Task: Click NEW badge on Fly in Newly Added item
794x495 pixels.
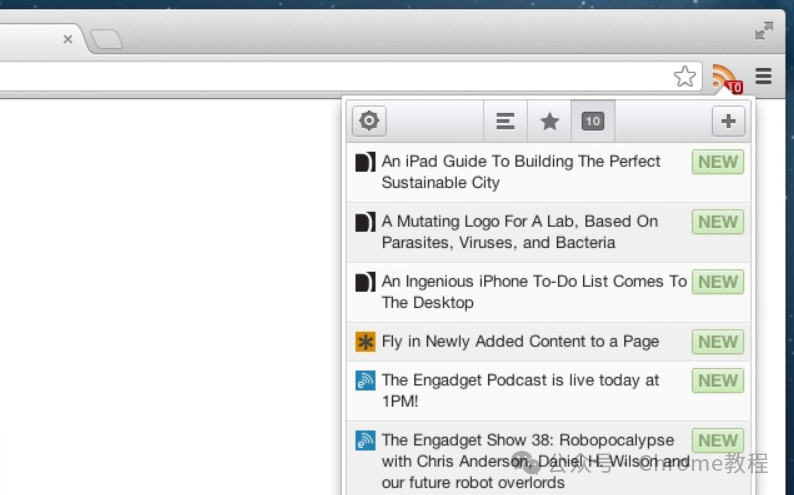Action: [718, 342]
